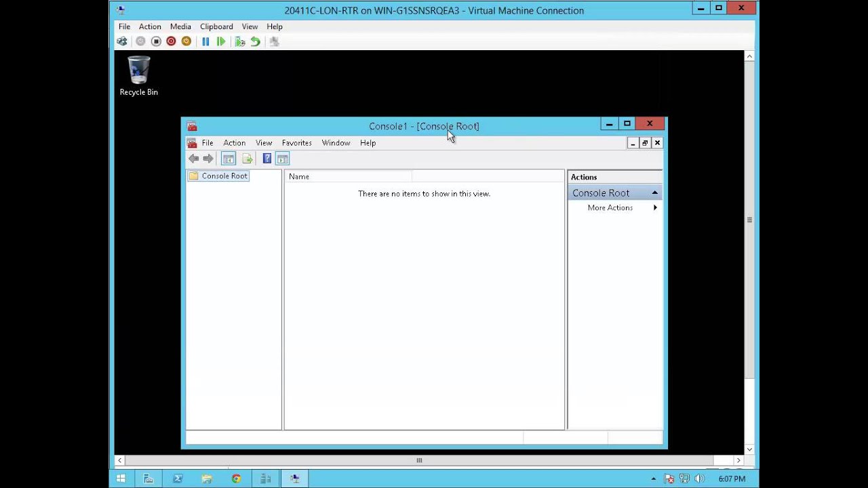
Task: Open the Media menu
Action: [x=180, y=26]
